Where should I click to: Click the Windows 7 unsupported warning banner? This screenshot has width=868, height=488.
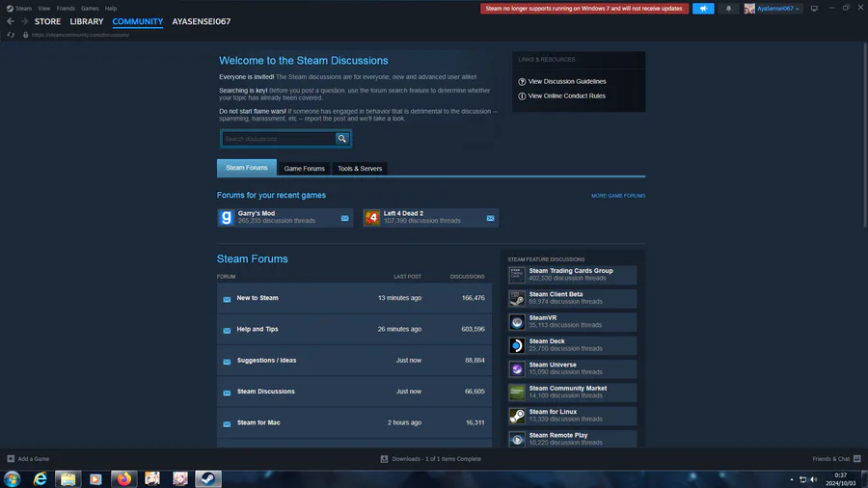click(x=584, y=9)
